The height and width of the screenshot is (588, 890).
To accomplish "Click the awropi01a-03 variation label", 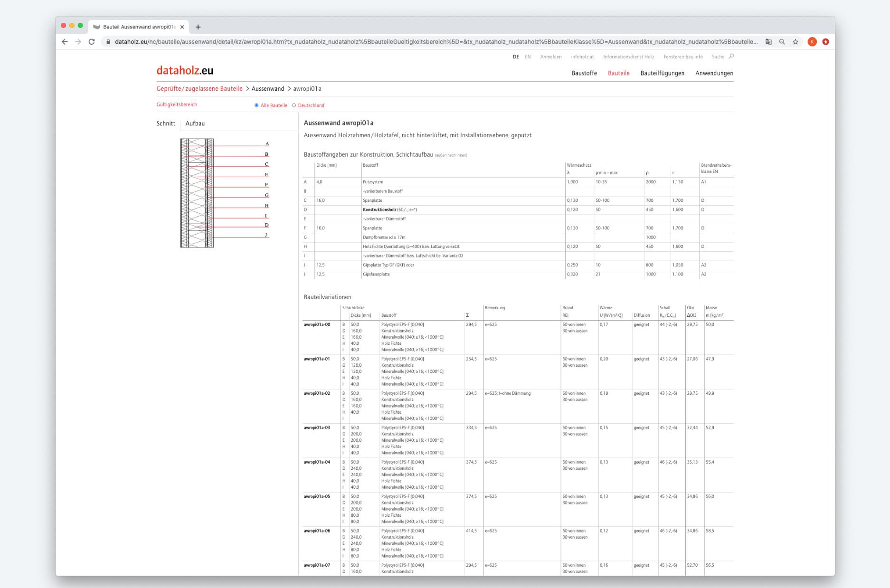I will pyautogui.click(x=317, y=427).
